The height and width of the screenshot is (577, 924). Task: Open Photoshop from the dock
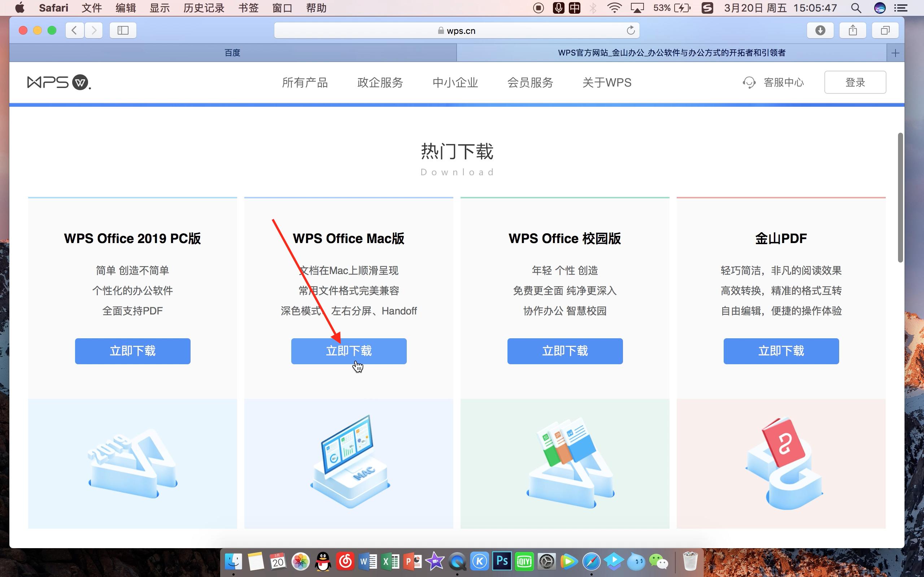pos(502,561)
